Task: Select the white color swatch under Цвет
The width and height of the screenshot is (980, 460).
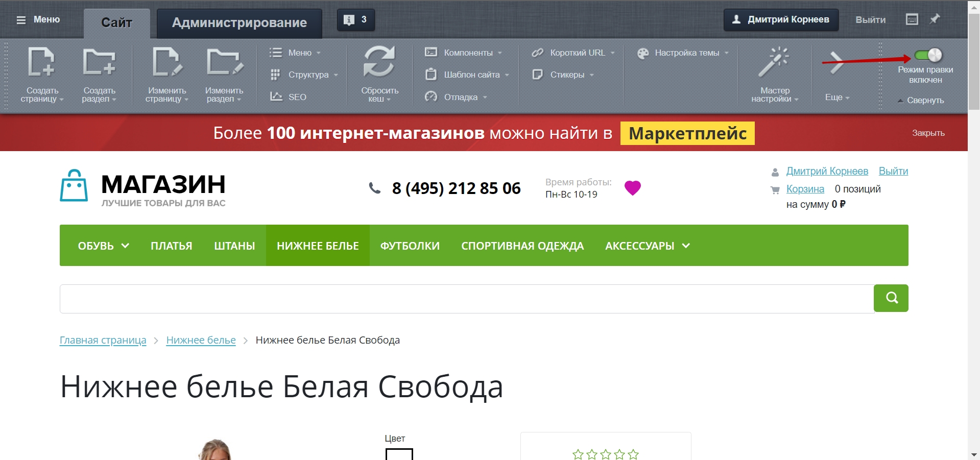Action: [x=399, y=454]
